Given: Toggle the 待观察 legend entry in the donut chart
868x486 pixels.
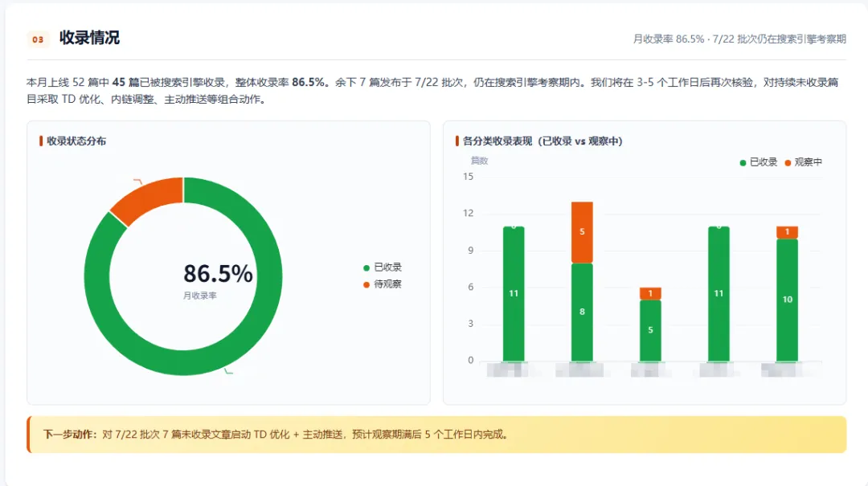Looking at the screenshot, I should pyautogui.click(x=383, y=284).
